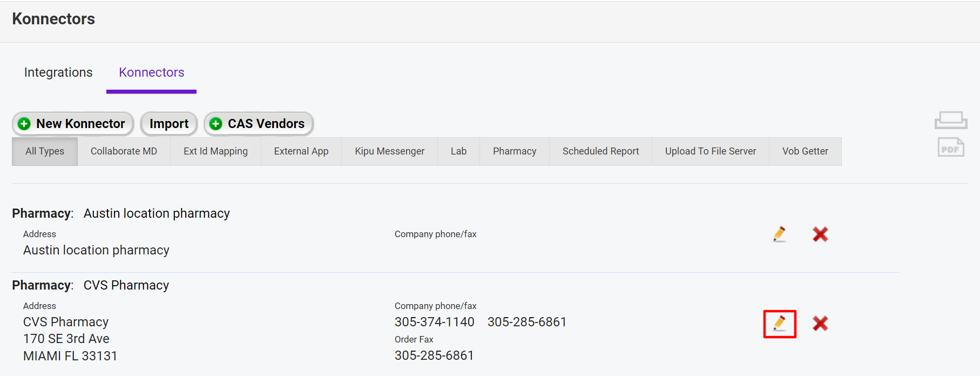Edit the Austin location pharmacy entry
The image size is (980, 376).
(x=779, y=234)
